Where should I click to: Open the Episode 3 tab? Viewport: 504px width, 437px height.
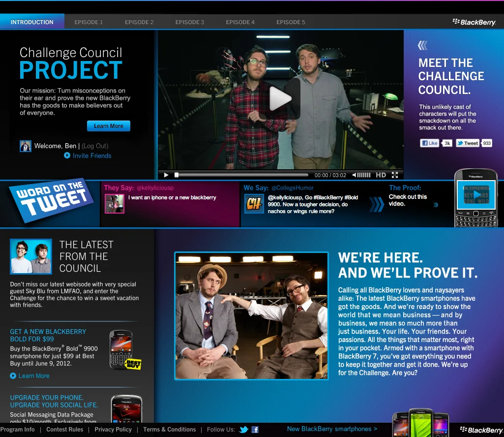190,22
